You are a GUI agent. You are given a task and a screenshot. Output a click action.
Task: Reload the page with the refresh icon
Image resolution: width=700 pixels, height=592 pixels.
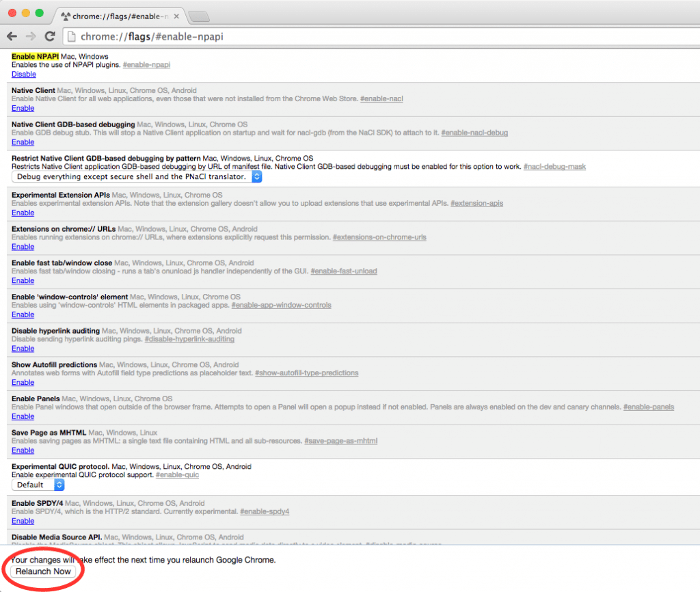coord(50,36)
